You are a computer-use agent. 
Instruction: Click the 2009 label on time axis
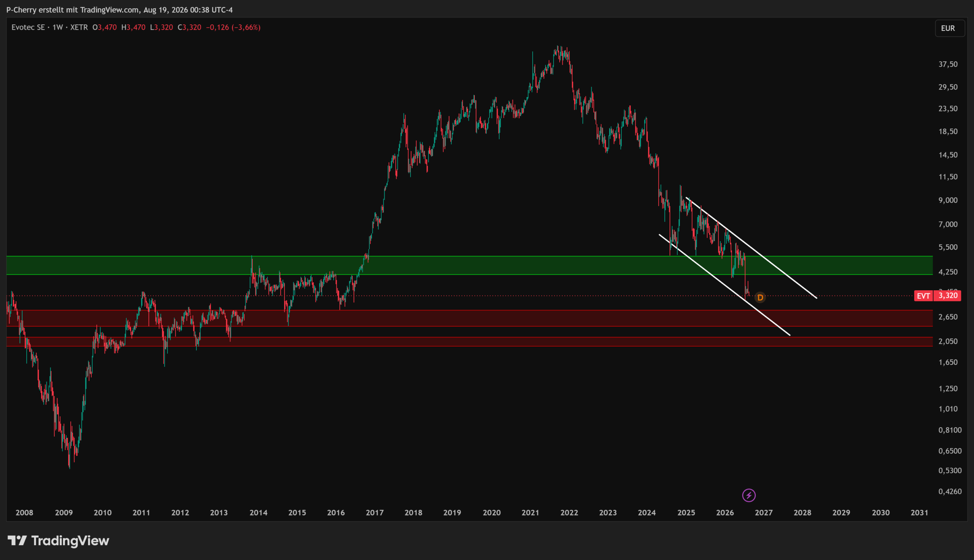point(64,512)
